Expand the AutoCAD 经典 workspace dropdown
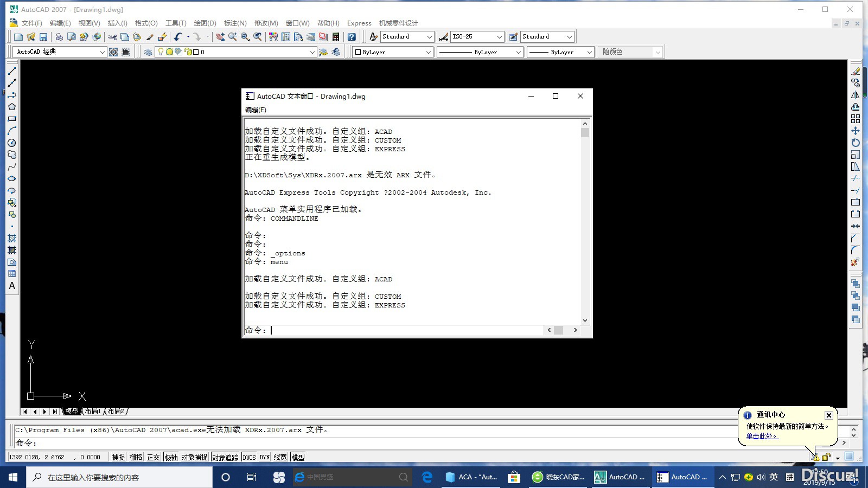 (x=102, y=52)
